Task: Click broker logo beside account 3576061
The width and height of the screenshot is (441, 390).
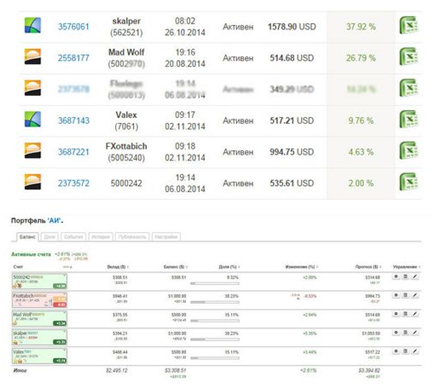Action: tap(33, 25)
